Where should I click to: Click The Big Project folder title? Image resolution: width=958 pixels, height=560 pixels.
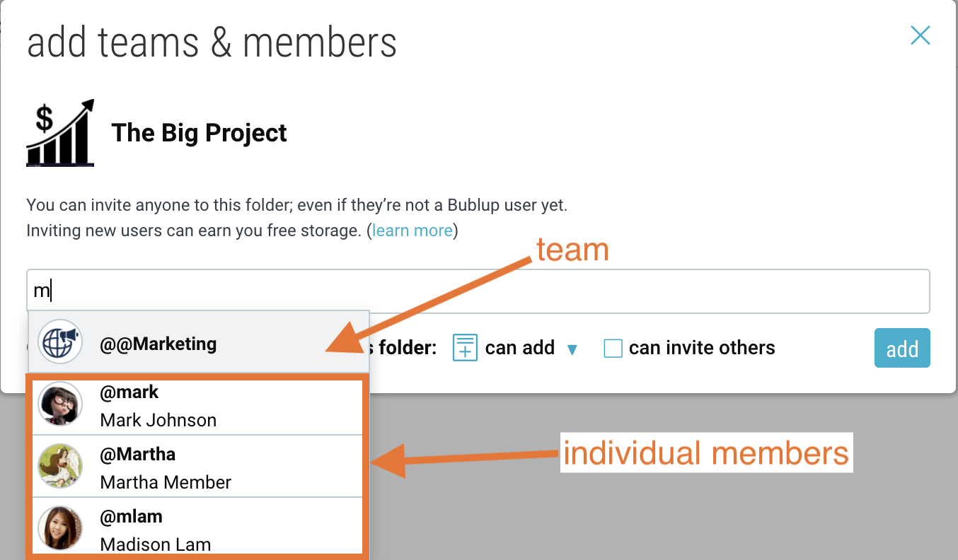tap(200, 133)
